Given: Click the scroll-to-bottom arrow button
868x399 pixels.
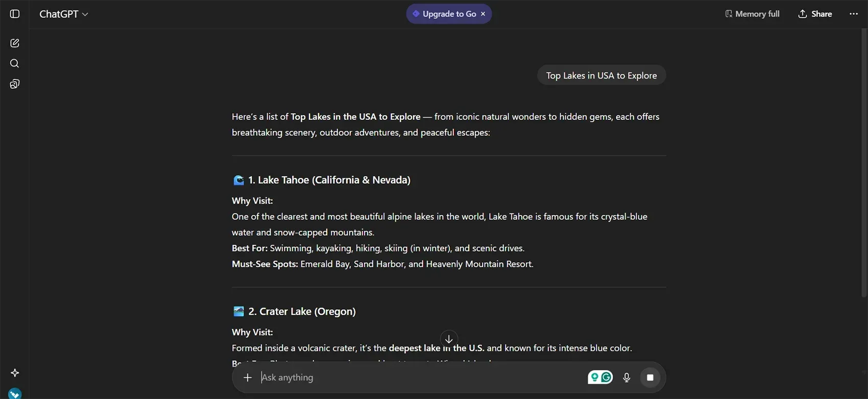Looking at the screenshot, I should pos(449,339).
